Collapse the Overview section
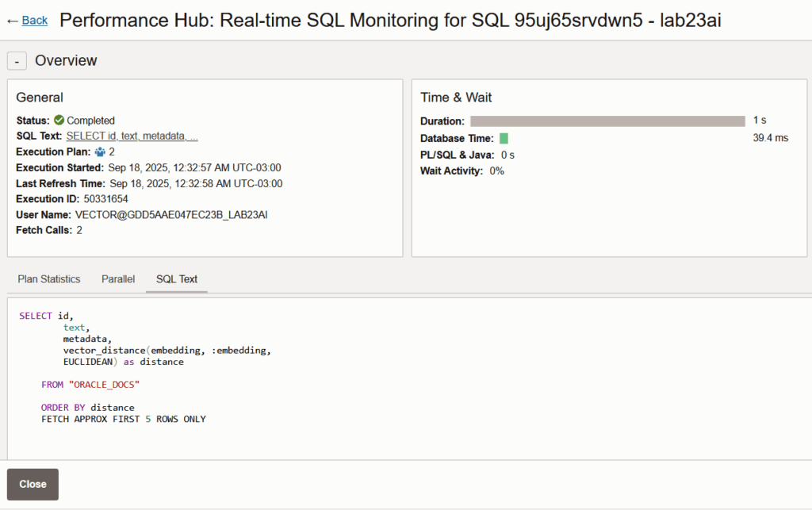 [x=17, y=61]
